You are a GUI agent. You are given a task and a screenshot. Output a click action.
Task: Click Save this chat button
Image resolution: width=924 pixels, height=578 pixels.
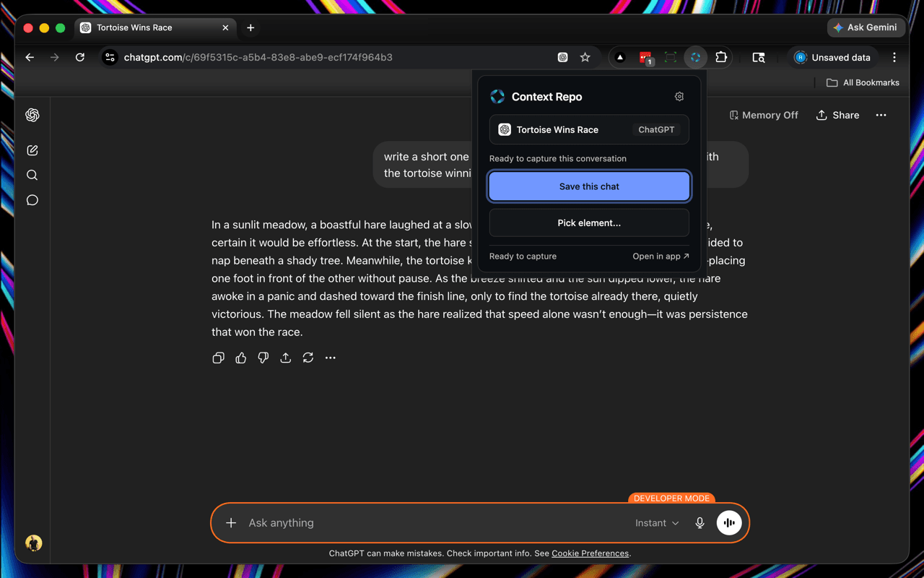click(x=589, y=186)
